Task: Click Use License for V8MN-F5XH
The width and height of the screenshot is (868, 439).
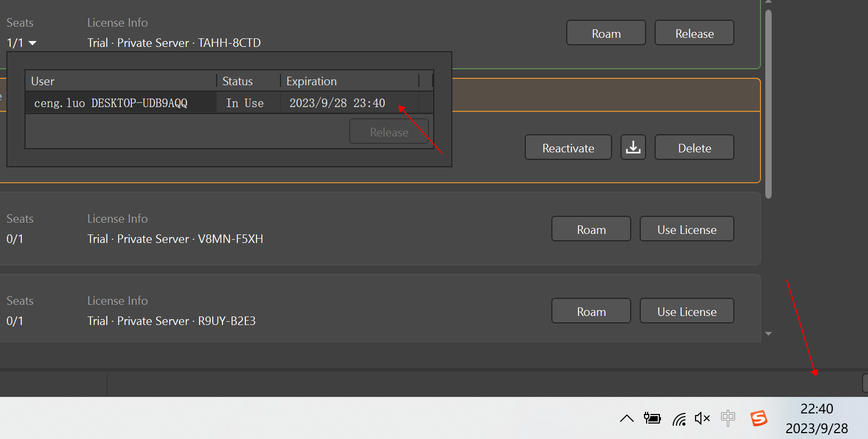Action: (x=687, y=229)
